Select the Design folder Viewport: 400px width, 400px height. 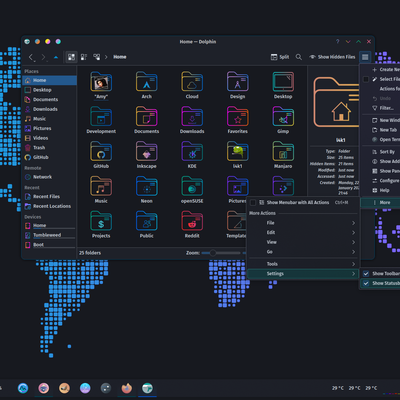tap(237, 85)
